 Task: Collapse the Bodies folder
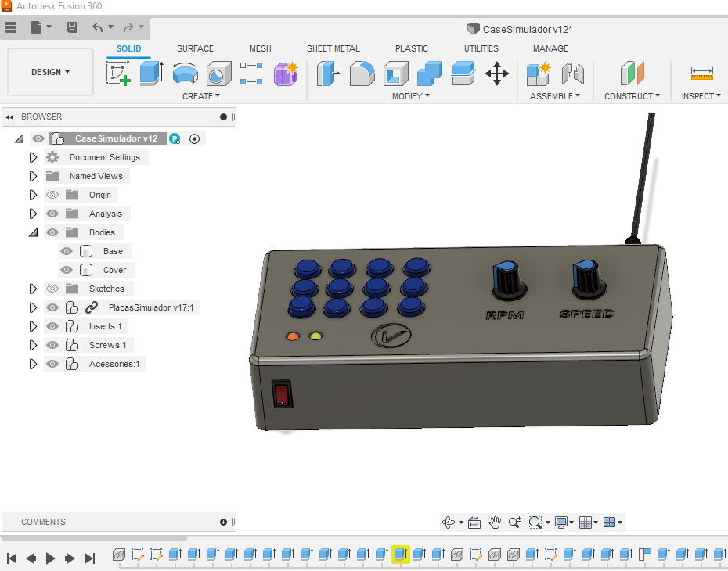[33, 232]
